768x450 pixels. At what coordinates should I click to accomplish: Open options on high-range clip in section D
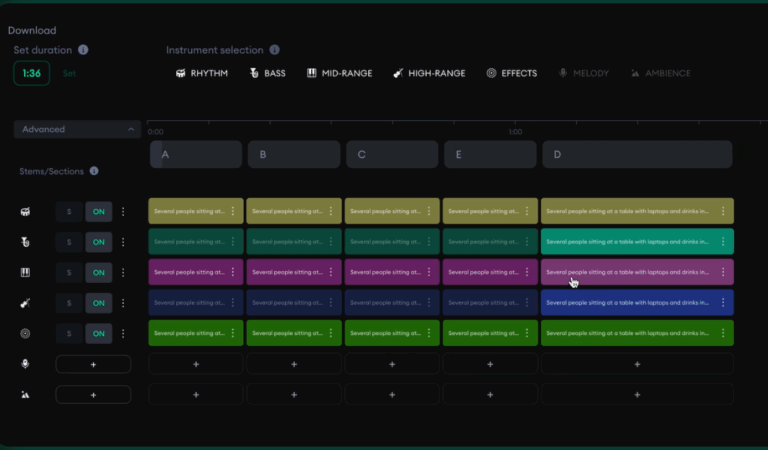pyautogui.click(x=723, y=303)
